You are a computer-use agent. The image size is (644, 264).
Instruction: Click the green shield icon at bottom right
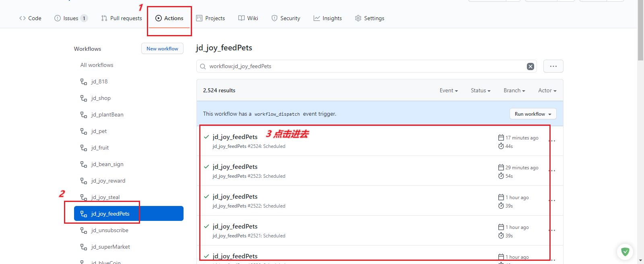(x=625, y=252)
